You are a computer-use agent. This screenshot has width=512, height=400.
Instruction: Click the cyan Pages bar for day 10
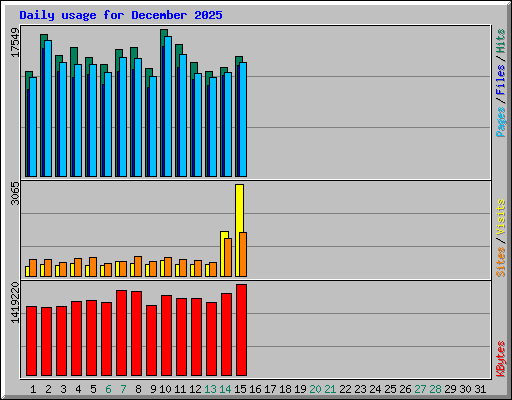click(x=168, y=106)
